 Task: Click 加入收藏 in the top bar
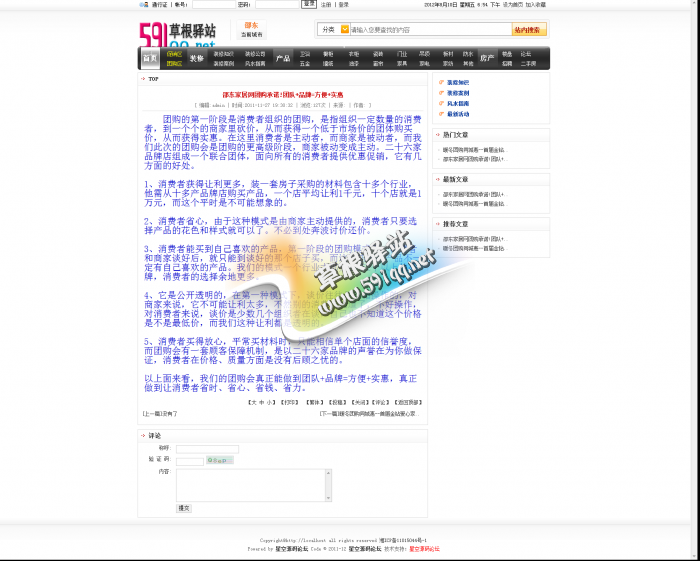(x=535, y=4)
